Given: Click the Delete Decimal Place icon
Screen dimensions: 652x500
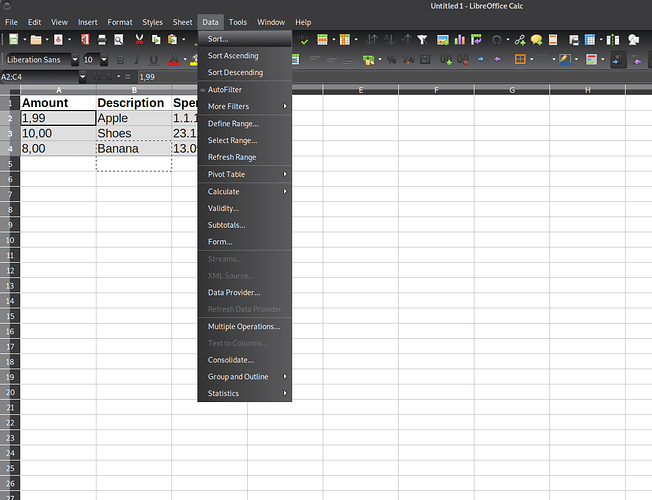Looking at the screenshot, I should click(463, 59).
